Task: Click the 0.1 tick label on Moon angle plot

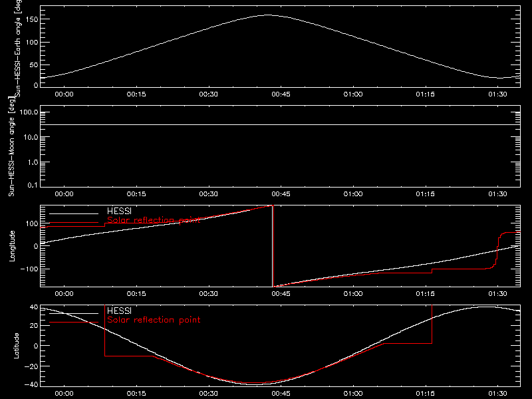Action: click(33, 186)
